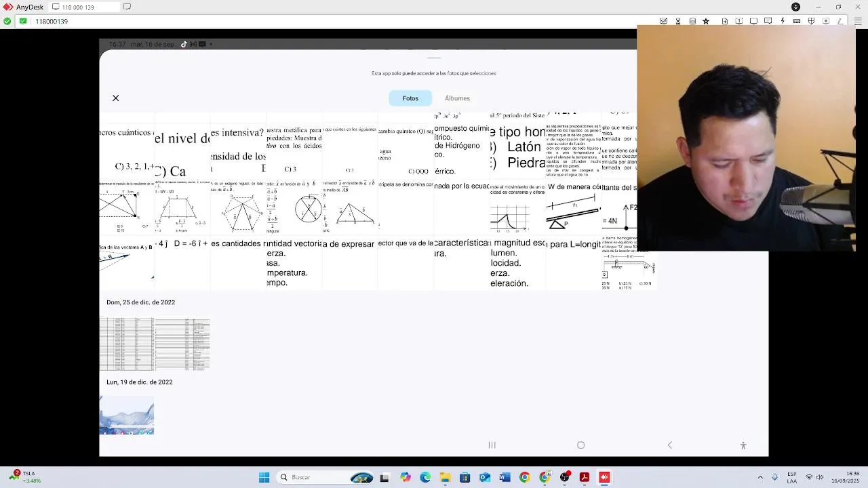Image resolution: width=868 pixels, height=488 pixels.
Task: Show hidden system tray icons chevron
Action: click(760, 477)
